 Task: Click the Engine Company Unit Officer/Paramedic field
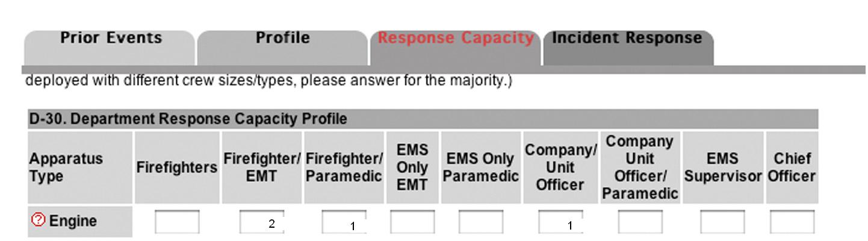point(640,222)
